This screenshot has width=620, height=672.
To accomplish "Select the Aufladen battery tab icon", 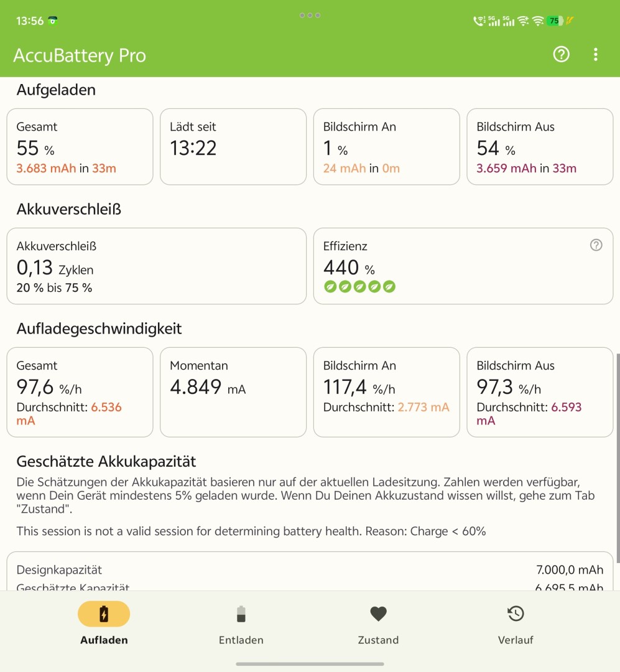I will pos(104,614).
